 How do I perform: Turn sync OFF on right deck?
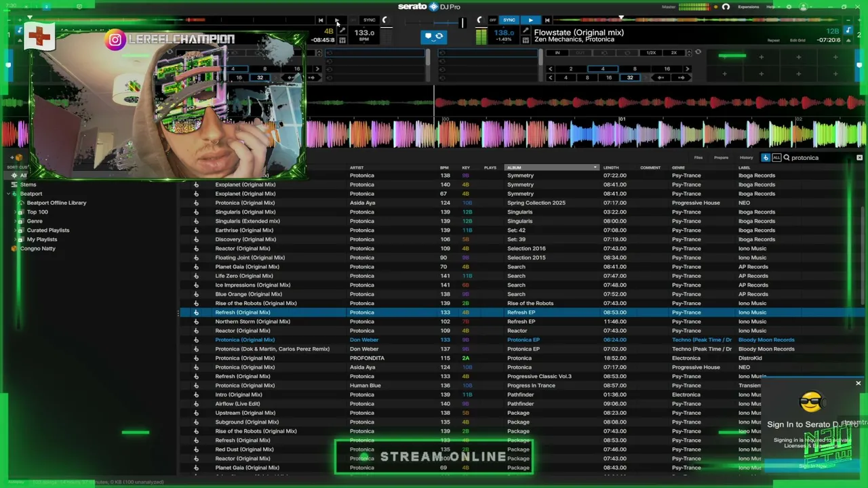492,20
